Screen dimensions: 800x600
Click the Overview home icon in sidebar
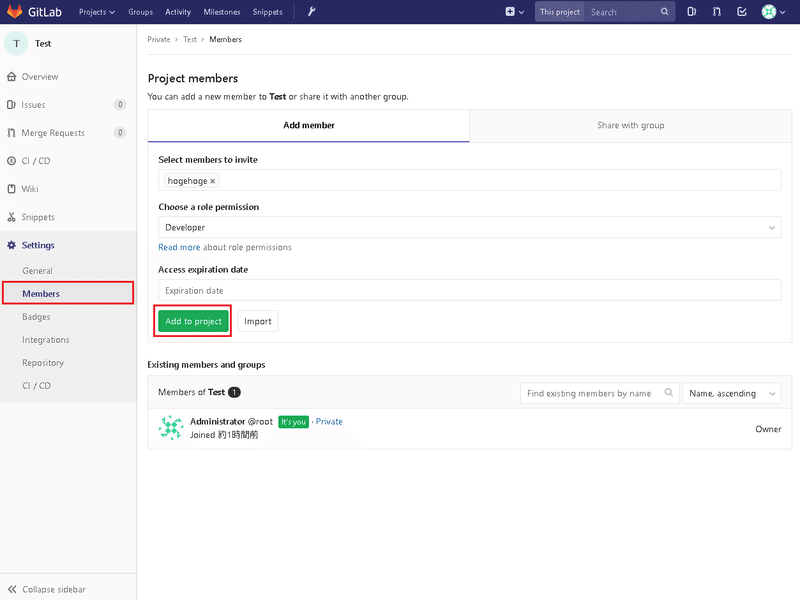11,77
